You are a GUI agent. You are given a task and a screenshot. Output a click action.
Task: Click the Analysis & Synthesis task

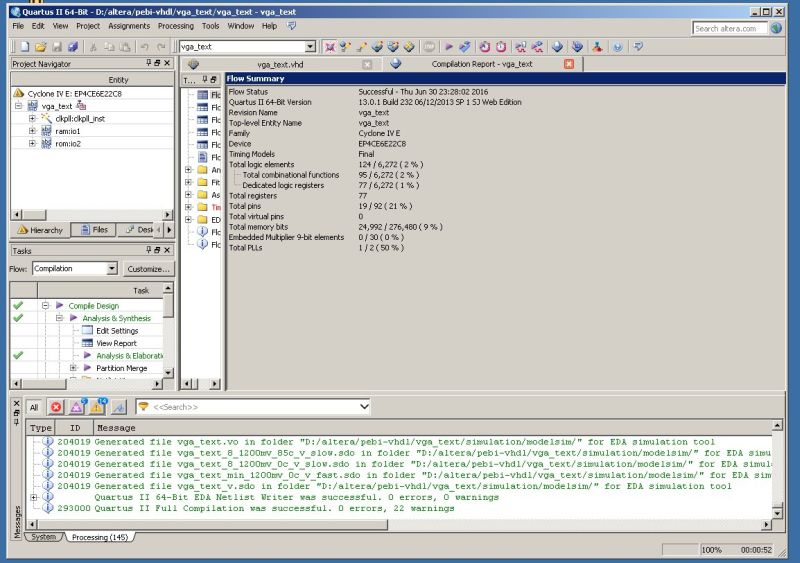coord(116,318)
